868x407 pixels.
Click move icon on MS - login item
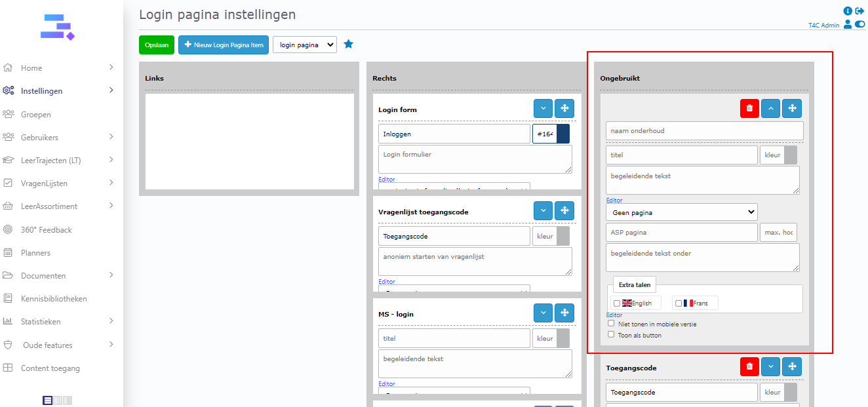564,313
